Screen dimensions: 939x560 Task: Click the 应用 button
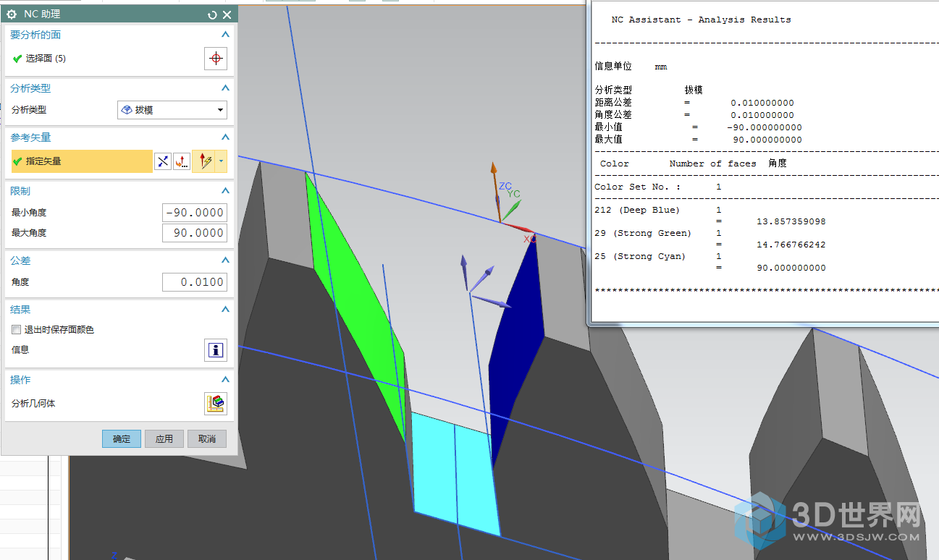pyautogui.click(x=164, y=439)
